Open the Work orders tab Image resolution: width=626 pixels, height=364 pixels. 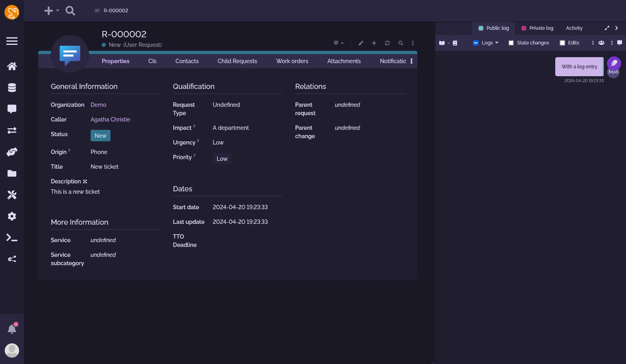point(292,61)
